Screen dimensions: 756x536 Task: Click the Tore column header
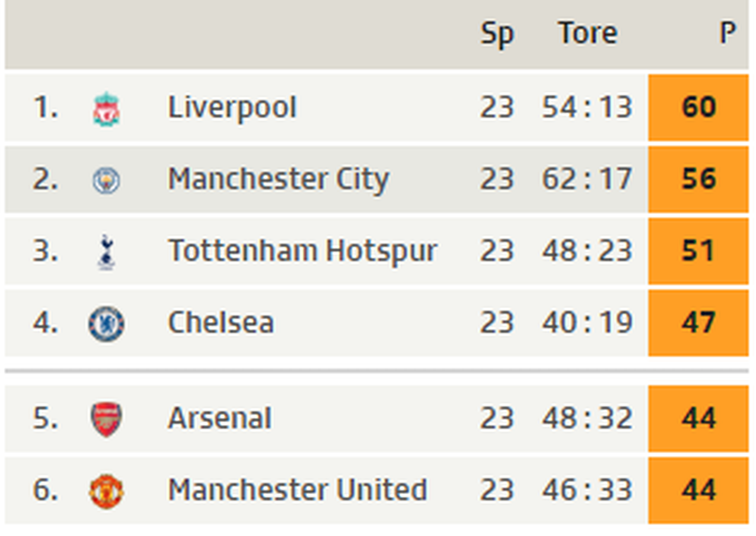click(587, 33)
